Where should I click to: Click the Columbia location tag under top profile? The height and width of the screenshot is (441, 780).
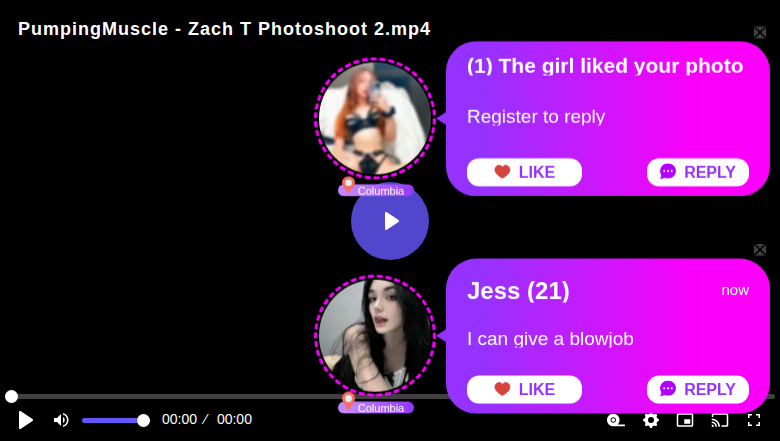click(376, 190)
